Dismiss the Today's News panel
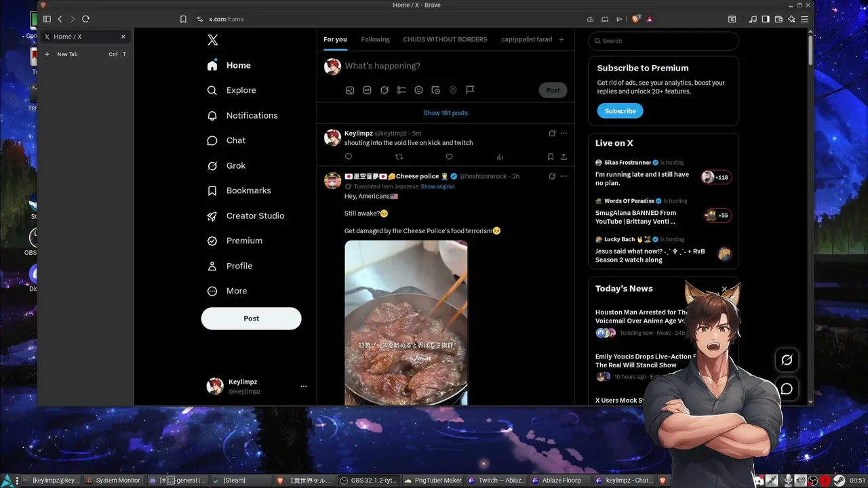Image resolution: width=868 pixels, height=488 pixels. [724, 289]
